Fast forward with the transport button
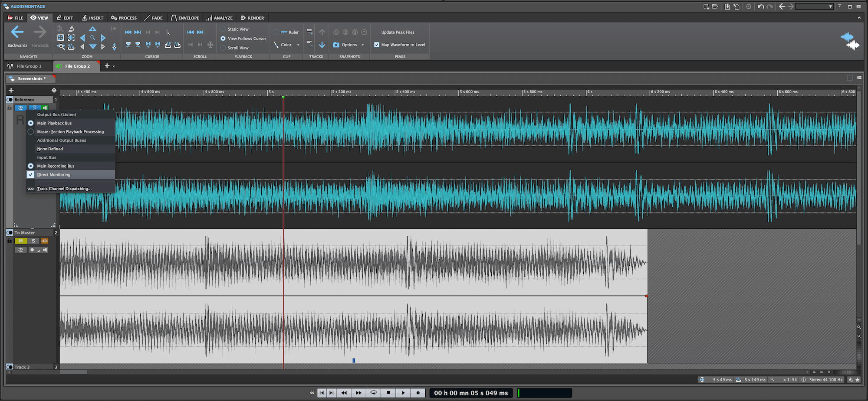 click(x=358, y=393)
